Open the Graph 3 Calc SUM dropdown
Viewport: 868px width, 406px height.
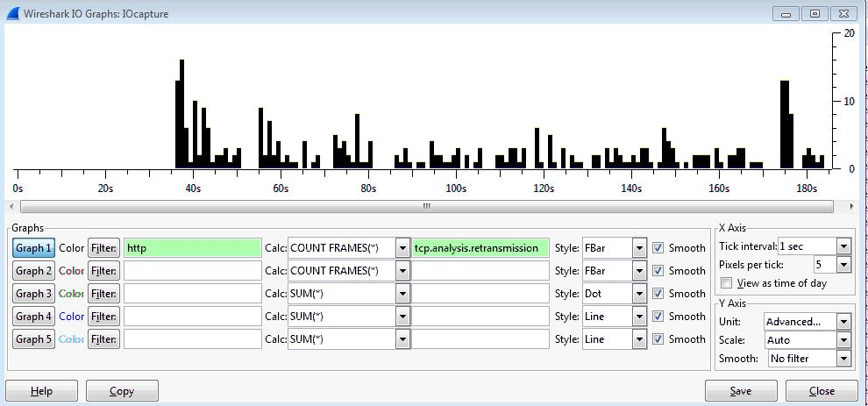[402, 294]
